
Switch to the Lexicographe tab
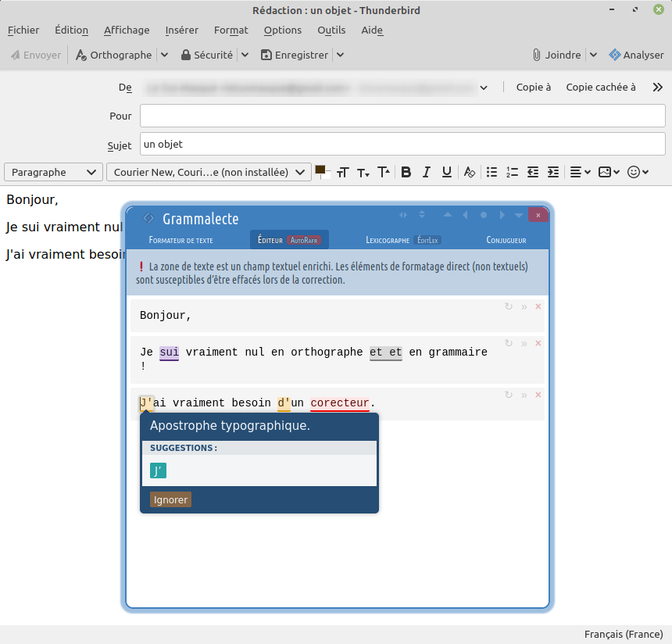(388, 240)
